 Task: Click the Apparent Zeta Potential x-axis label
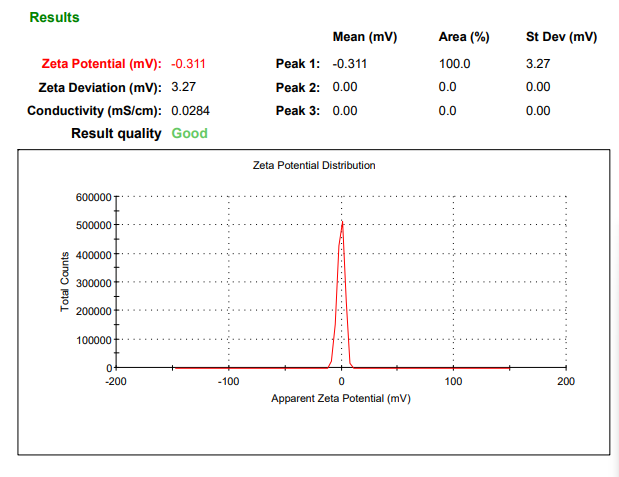click(341, 398)
